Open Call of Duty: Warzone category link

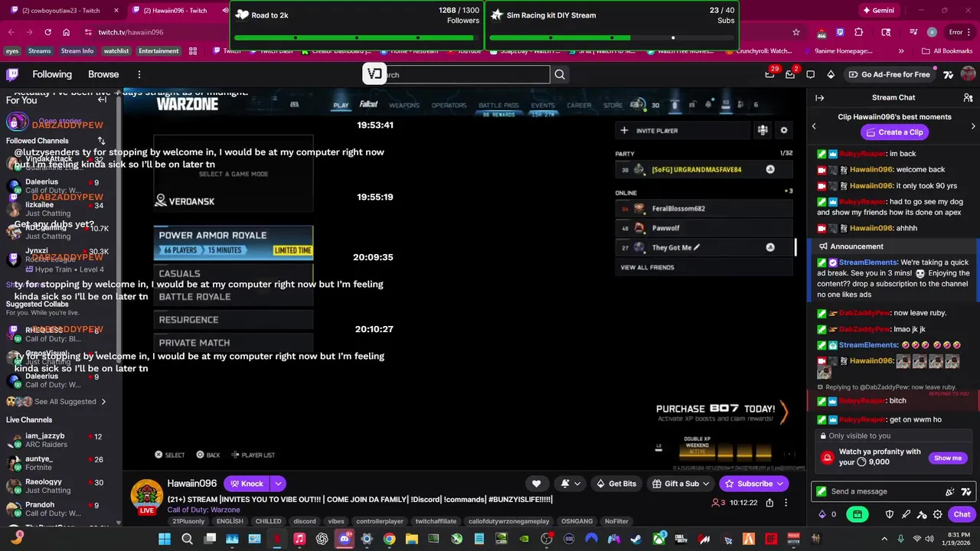(204, 510)
